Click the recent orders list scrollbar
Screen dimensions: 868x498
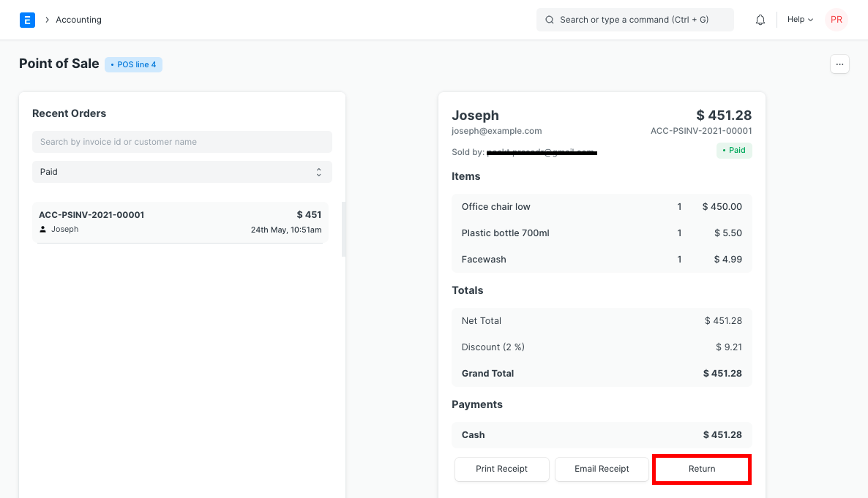(x=344, y=229)
